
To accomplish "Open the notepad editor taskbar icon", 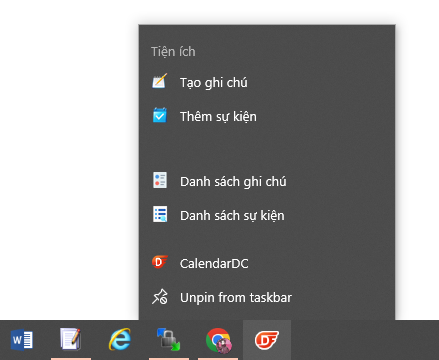I will (x=70, y=339).
